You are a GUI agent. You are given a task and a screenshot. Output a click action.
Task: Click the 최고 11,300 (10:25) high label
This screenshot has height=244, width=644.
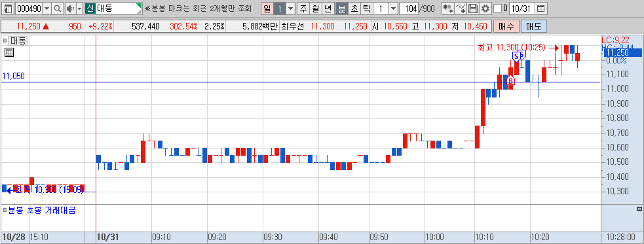pyautogui.click(x=512, y=48)
